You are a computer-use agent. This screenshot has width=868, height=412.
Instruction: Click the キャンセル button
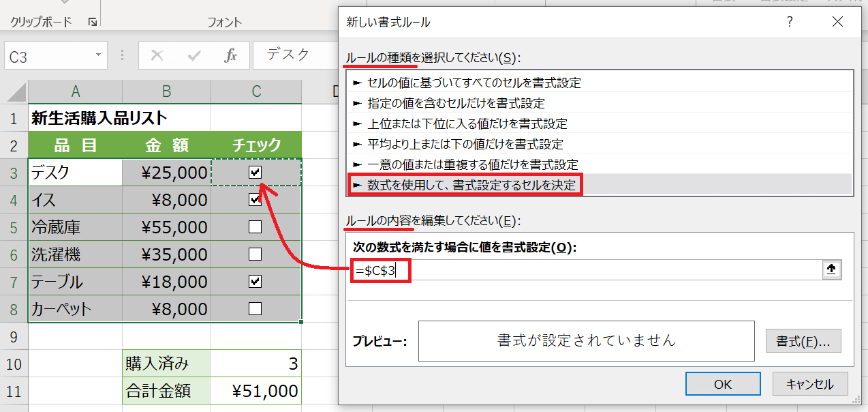(809, 384)
